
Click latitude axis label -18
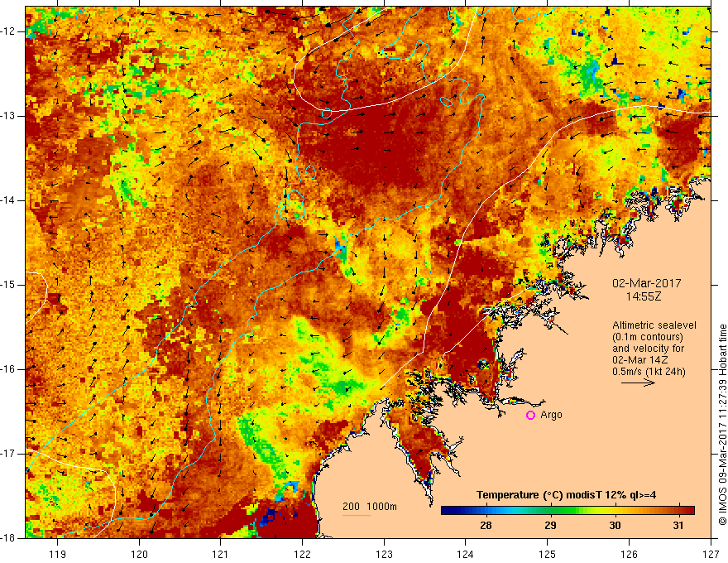click(9, 538)
